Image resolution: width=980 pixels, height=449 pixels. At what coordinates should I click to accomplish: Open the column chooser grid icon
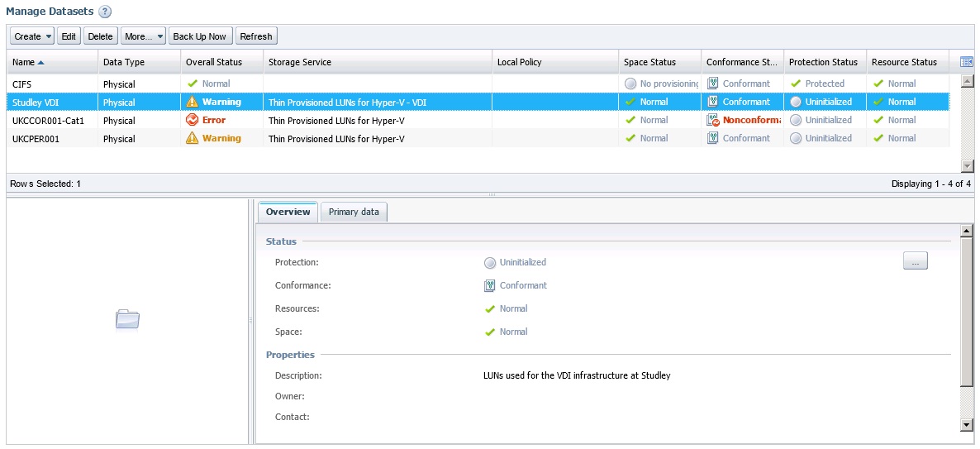click(966, 62)
